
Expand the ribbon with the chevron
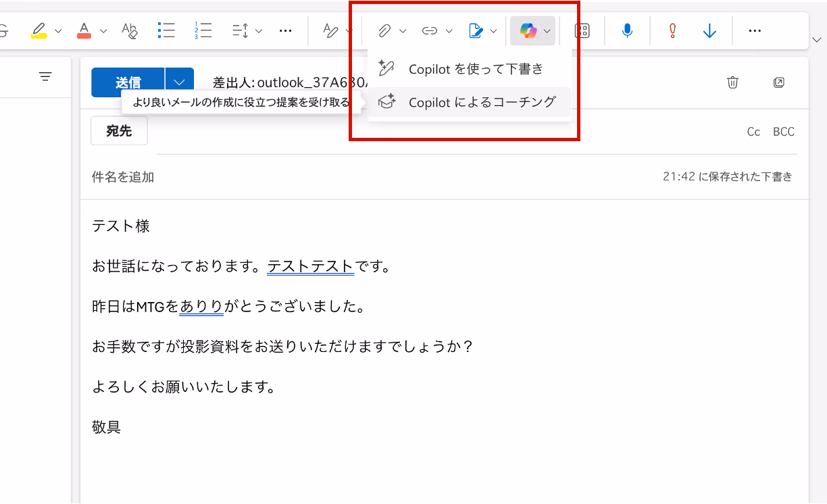(817, 41)
